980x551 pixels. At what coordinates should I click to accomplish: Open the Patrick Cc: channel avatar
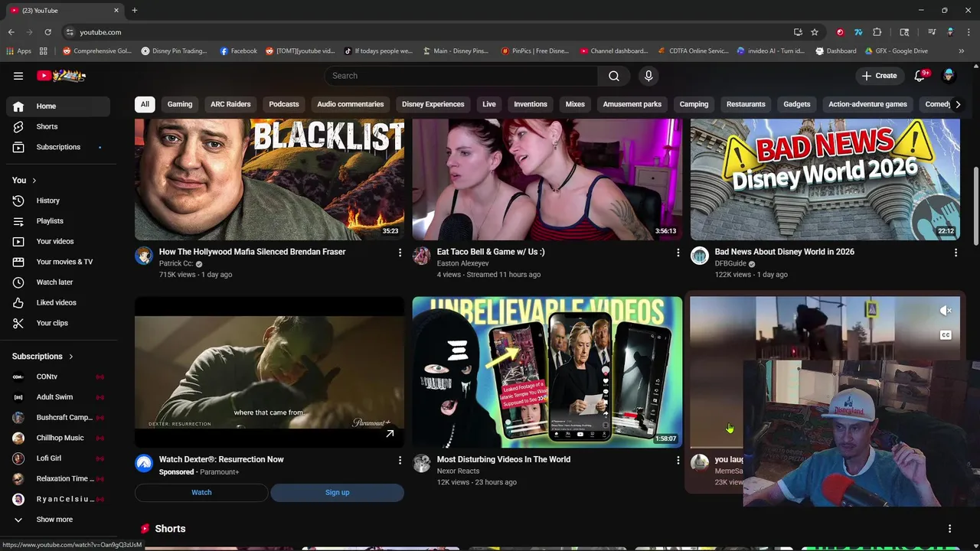pos(144,256)
